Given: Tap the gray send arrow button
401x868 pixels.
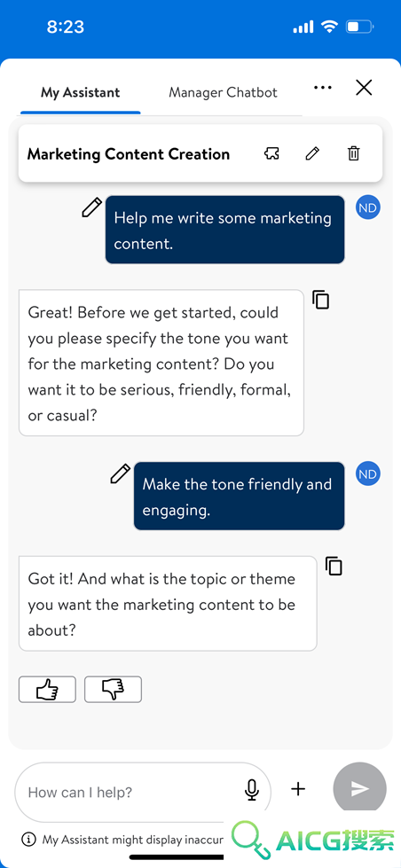Looking at the screenshot, I should [359, 789].
